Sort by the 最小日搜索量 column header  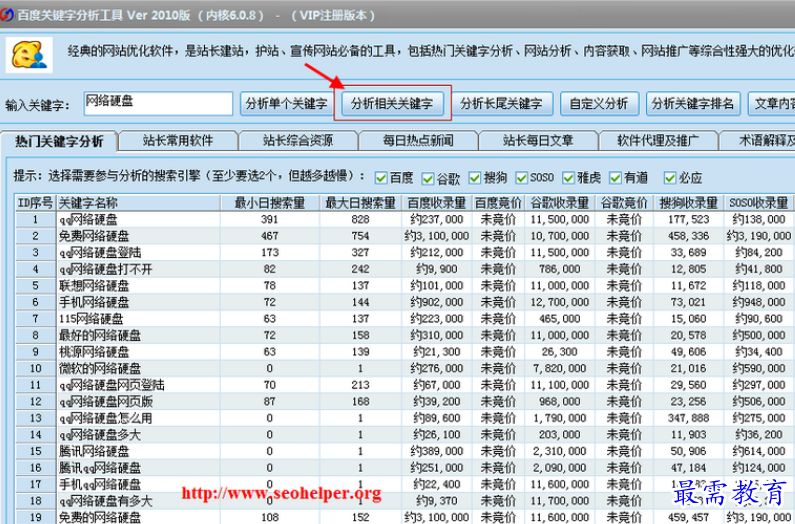click(270, 203)
